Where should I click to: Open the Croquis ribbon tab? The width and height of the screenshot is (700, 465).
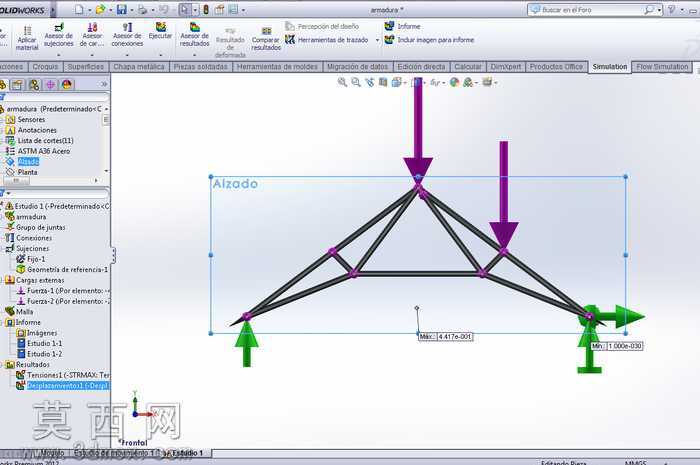pyautogui.click(x=45, y=67)
